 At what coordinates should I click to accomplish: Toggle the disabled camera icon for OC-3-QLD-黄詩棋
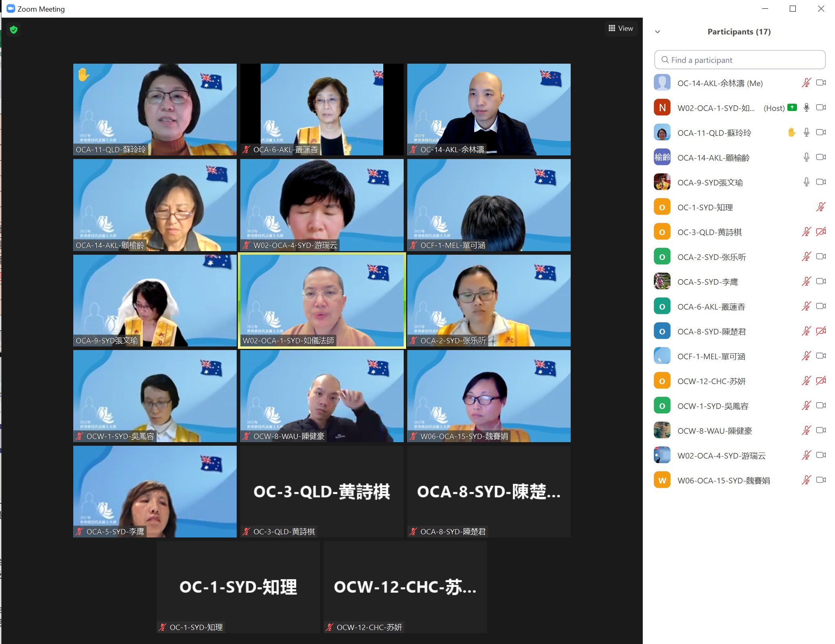[x=821, y=232]
